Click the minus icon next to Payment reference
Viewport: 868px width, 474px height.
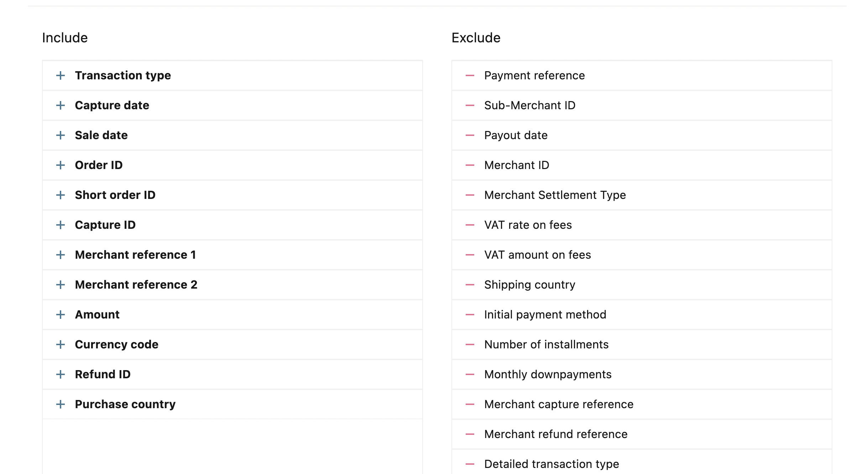click(x=470, y=75)
